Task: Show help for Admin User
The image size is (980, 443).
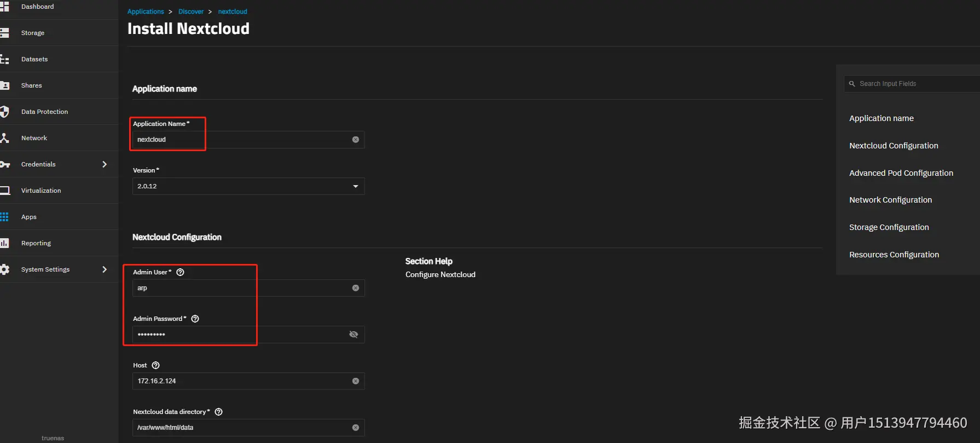Action: click(180, 272)
